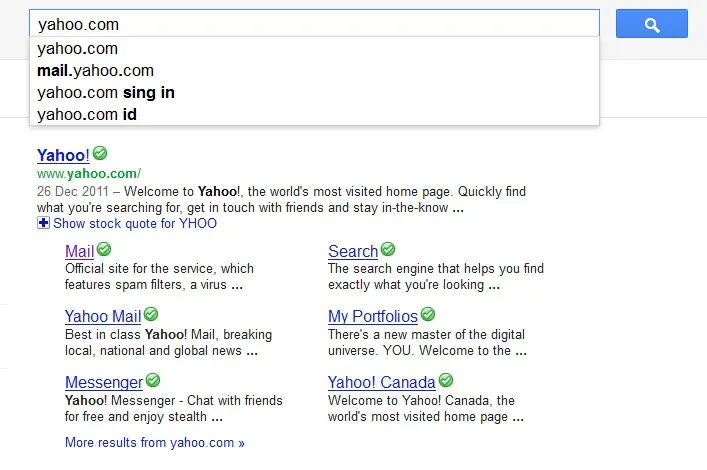Expand the stock quote plus icon
The image size is (707, 470).
(43, 223)
